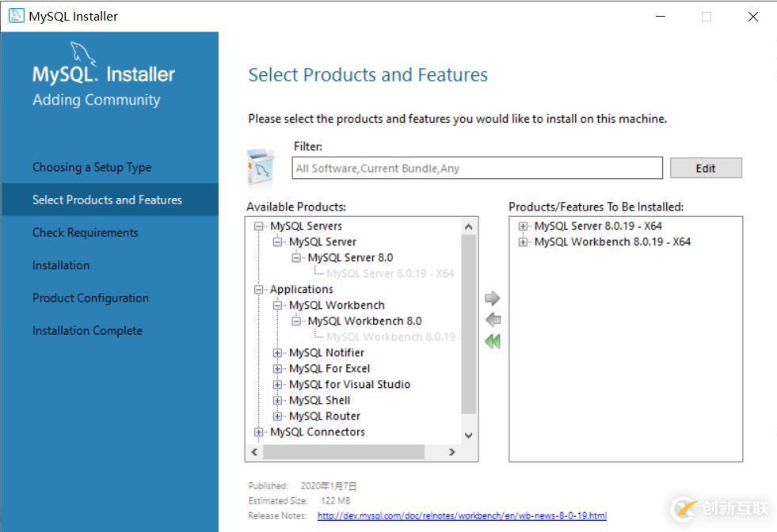Expand the MySQL Shell node

coord(277,401)
